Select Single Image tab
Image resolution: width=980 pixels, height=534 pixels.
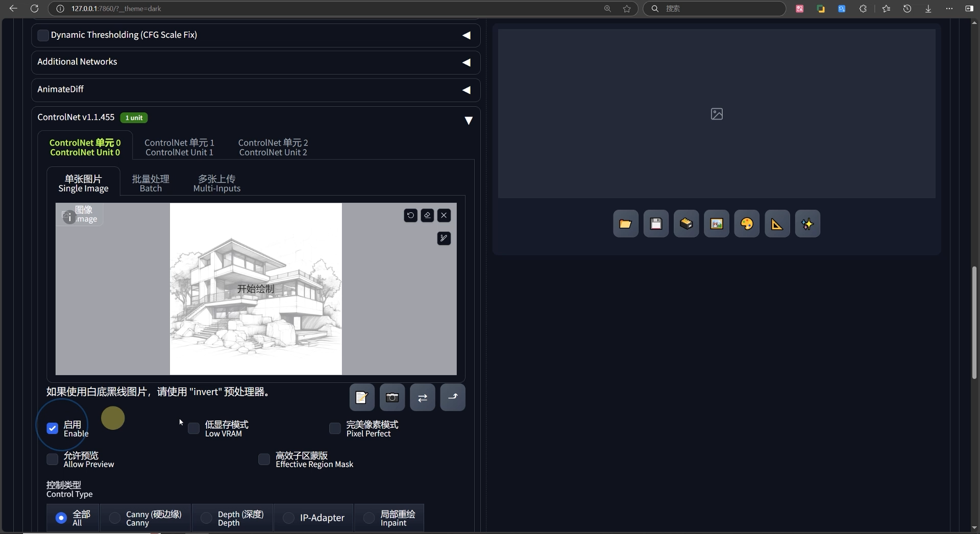click(x=83, y=183)
